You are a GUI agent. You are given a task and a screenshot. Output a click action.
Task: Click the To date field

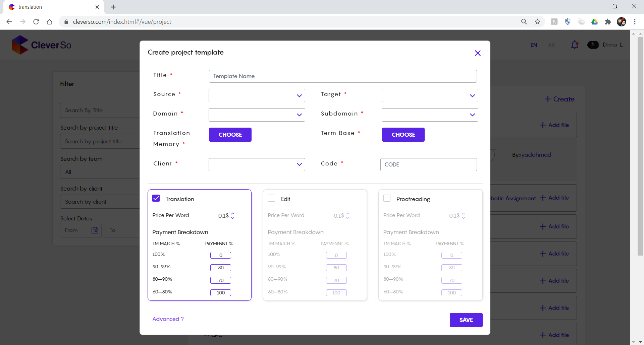[122, 230]
